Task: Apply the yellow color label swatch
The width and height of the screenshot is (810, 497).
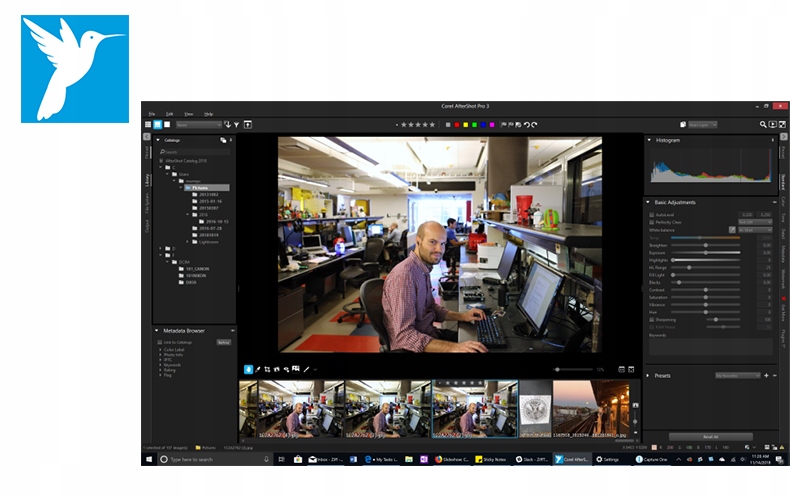Action: [464, 125]
